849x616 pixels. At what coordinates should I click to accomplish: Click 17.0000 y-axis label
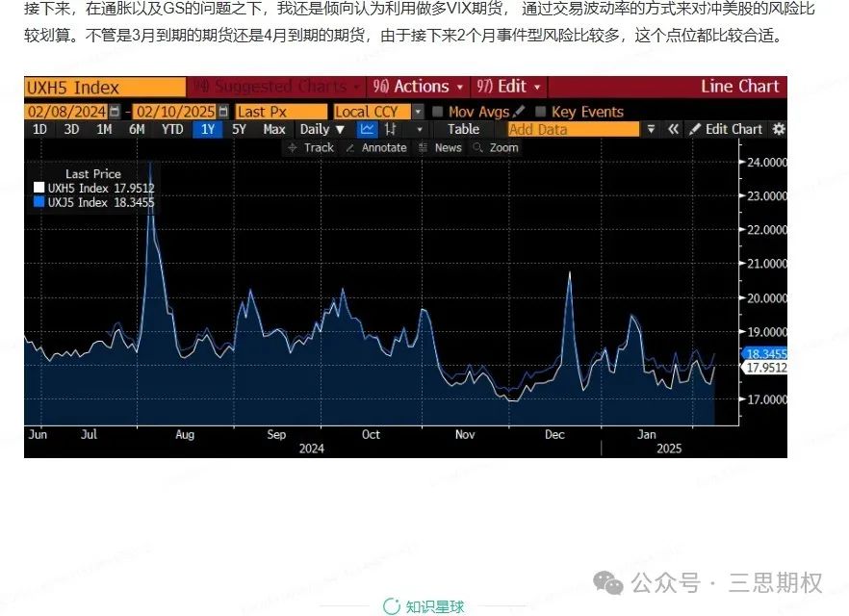766,400
